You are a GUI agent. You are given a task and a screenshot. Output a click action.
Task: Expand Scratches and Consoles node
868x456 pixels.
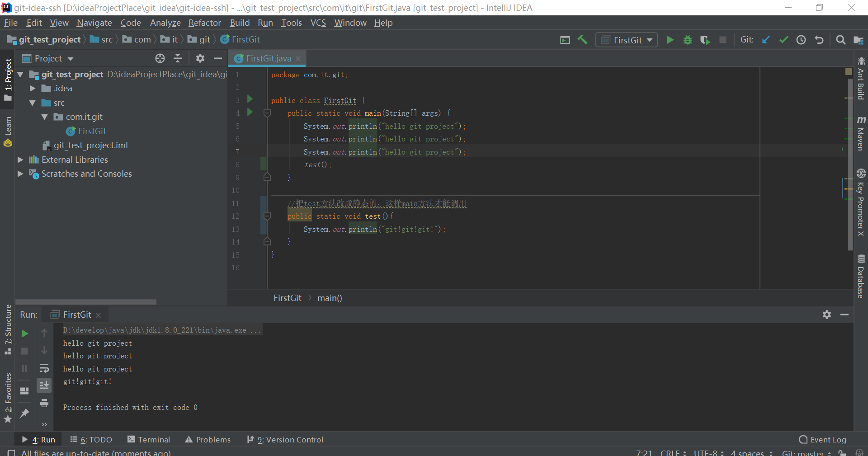coord(20,174)
